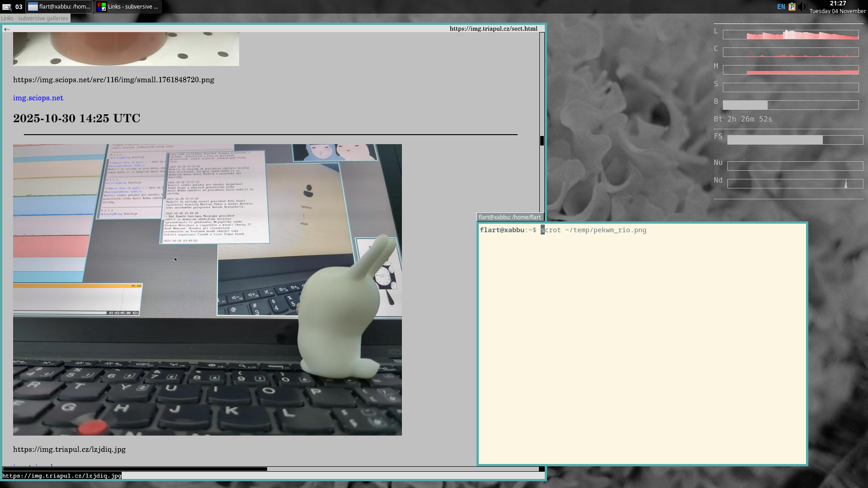Click the terminal title tab flart@xabbu

509,217
